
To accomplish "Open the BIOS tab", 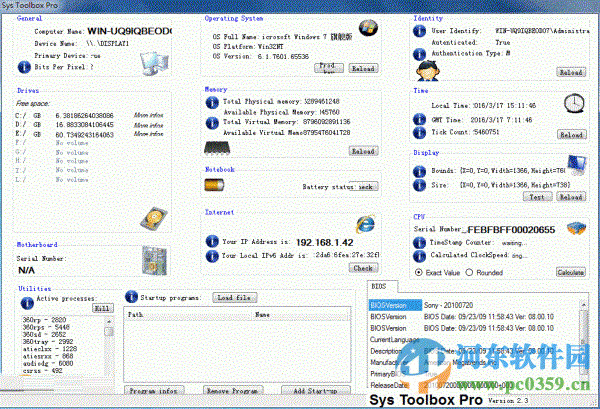I will tap(381, 286).
